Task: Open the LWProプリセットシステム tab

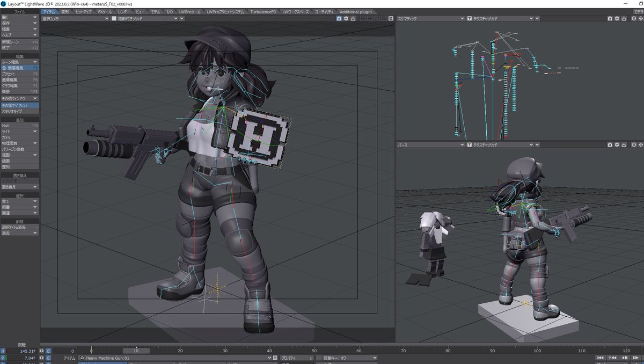Action: point(225,11)
